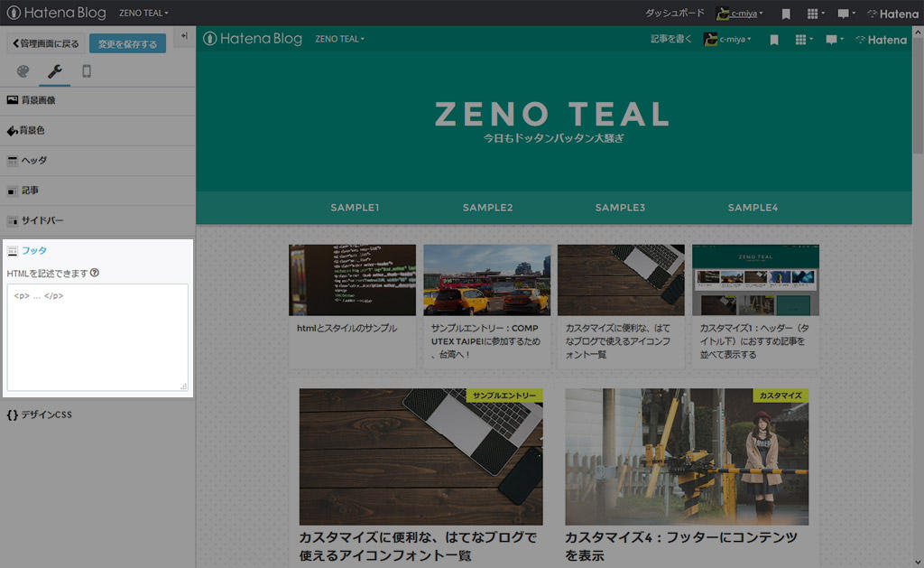The width and height of the screenshot is (924, 568).
Task: Click 変更を保存する button
Action: pyautogui.click(x=127, y=43)
